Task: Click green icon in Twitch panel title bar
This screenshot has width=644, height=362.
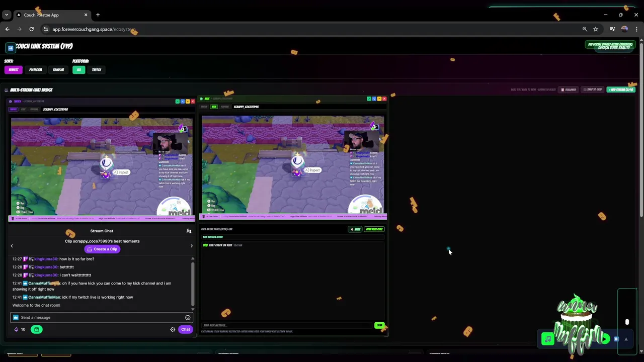Action: click(x=177, y=102)
